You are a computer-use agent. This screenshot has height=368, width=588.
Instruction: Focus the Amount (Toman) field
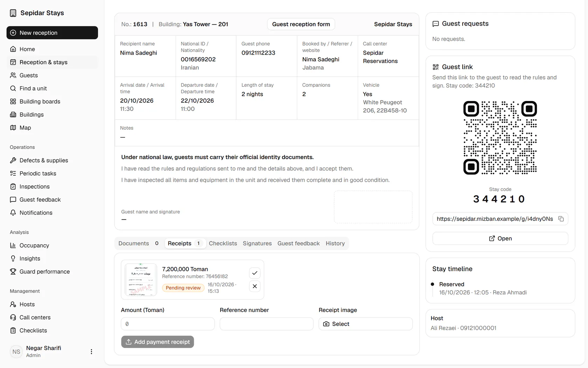(168, 324)
